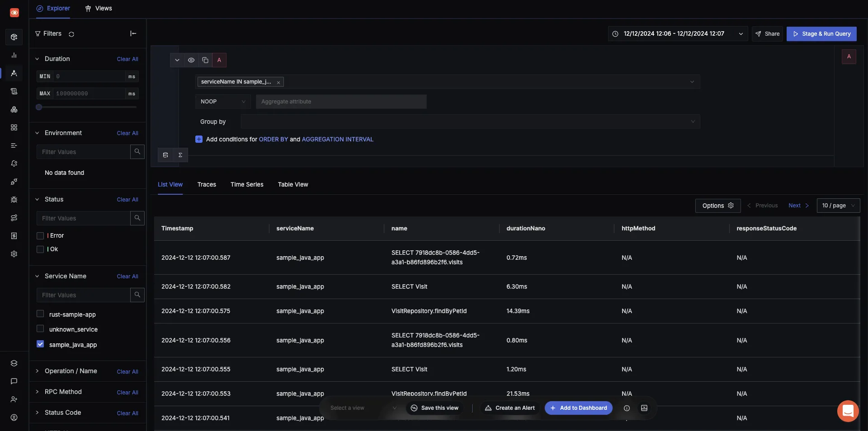The image size is (868, 431).
Task: Click Add to Dashboard button
Action: pos(579,408)
